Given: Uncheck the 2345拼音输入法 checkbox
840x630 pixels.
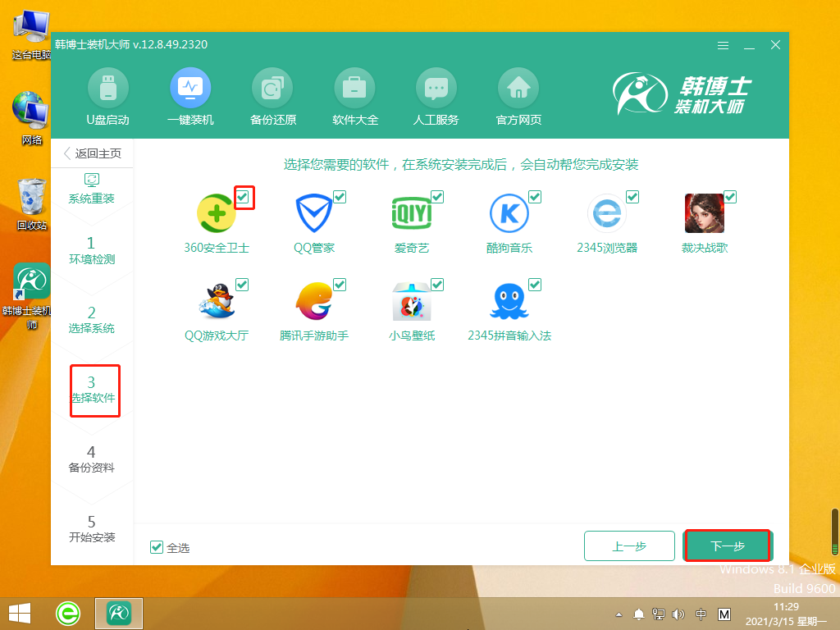Looking at the screenshot, I should [x=536, y=285].
